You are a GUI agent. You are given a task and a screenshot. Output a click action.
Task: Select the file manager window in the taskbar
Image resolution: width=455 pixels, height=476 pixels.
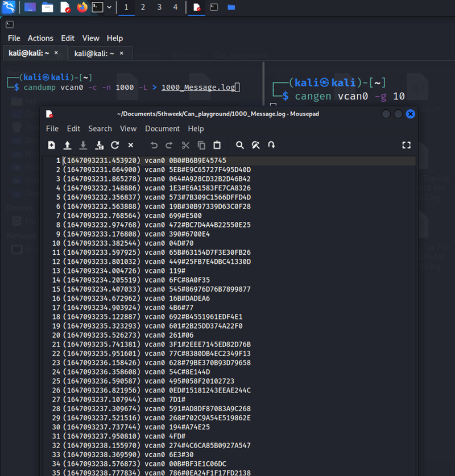tap(231, 7)
